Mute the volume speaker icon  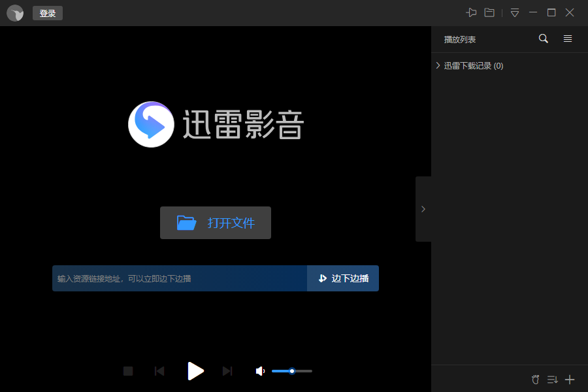click(x=259, y=370)
